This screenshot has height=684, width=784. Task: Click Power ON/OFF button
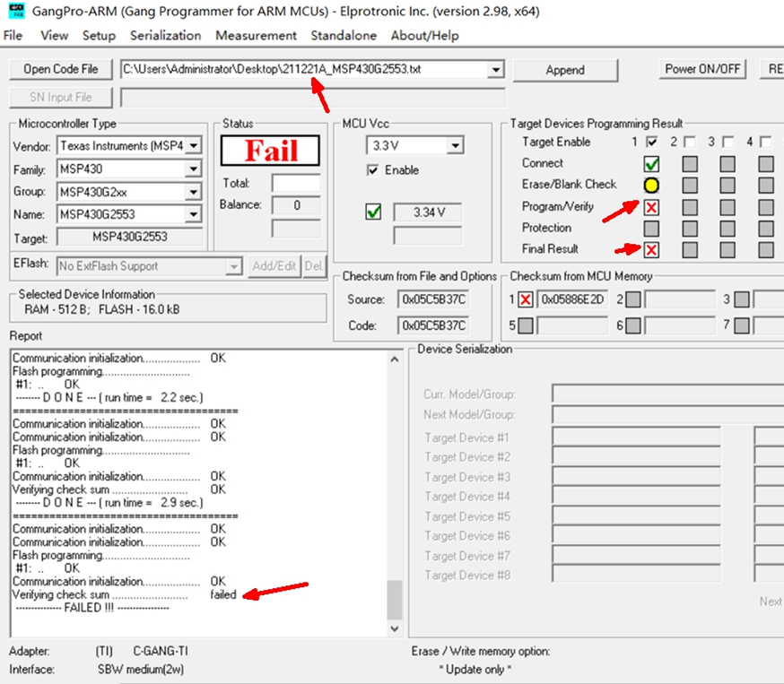pyautogui.click(x=702, y=69)
